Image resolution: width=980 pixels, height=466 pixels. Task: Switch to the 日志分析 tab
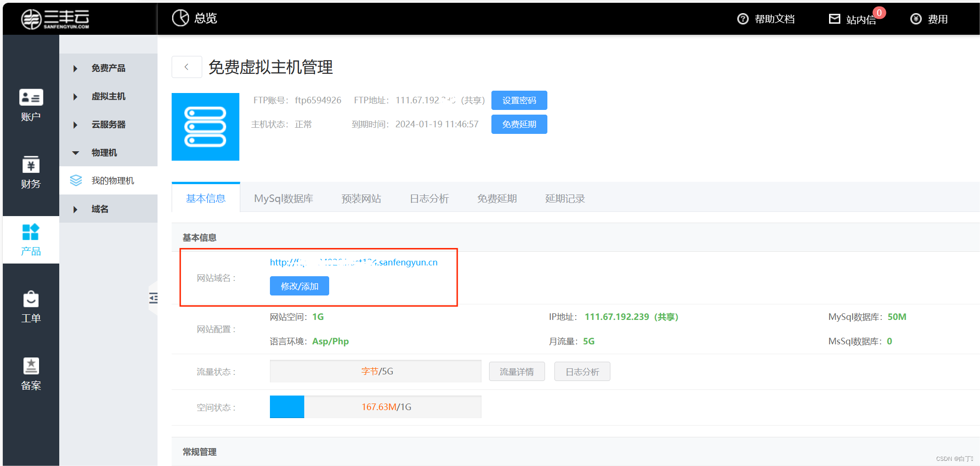pos(429,199)
